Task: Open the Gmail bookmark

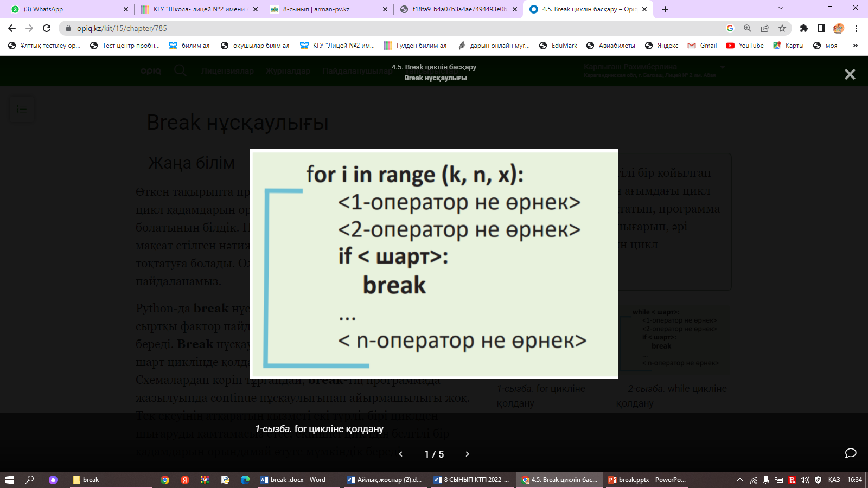Action: click(702, 46)
